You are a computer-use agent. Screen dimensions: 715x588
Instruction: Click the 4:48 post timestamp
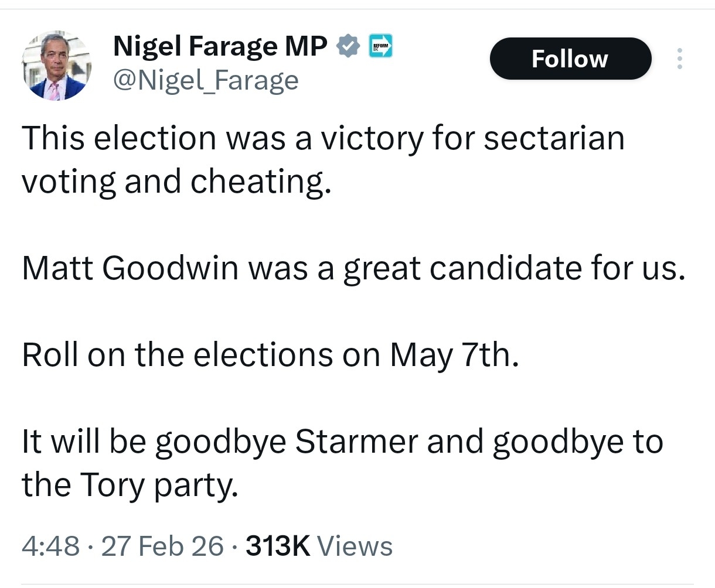[50, 546]
